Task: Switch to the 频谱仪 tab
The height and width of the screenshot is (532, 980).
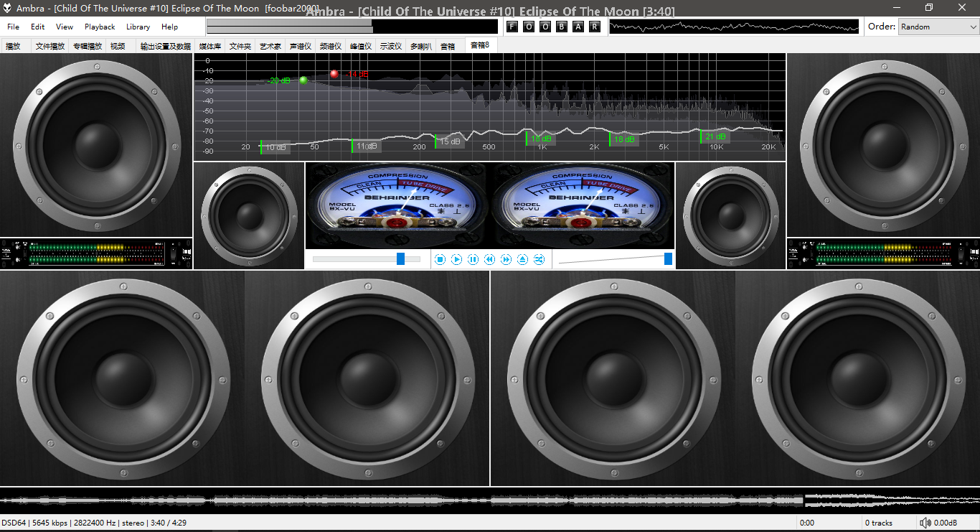Action: 331,46
